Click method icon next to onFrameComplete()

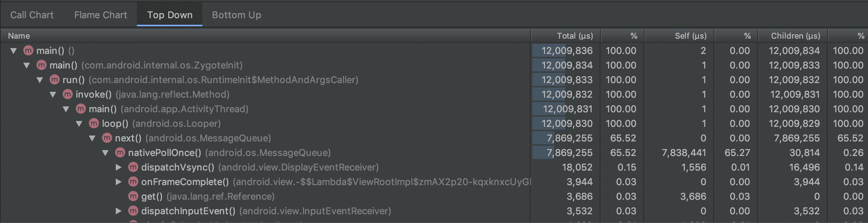click(x=133, y=182)
